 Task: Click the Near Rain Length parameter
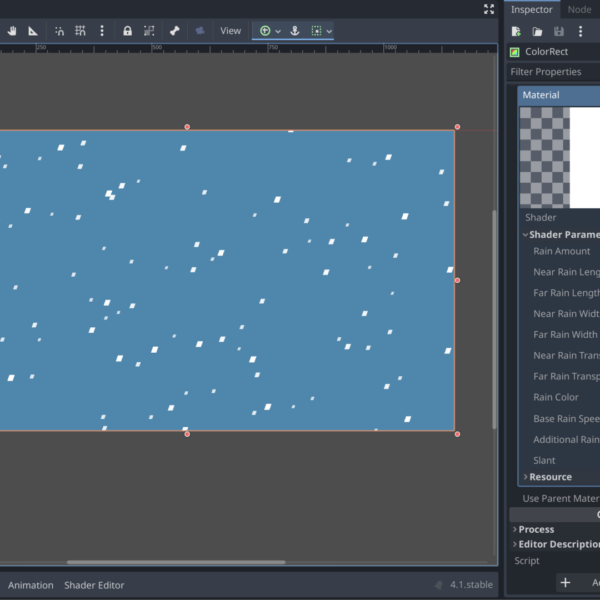(x=566, y=272)
